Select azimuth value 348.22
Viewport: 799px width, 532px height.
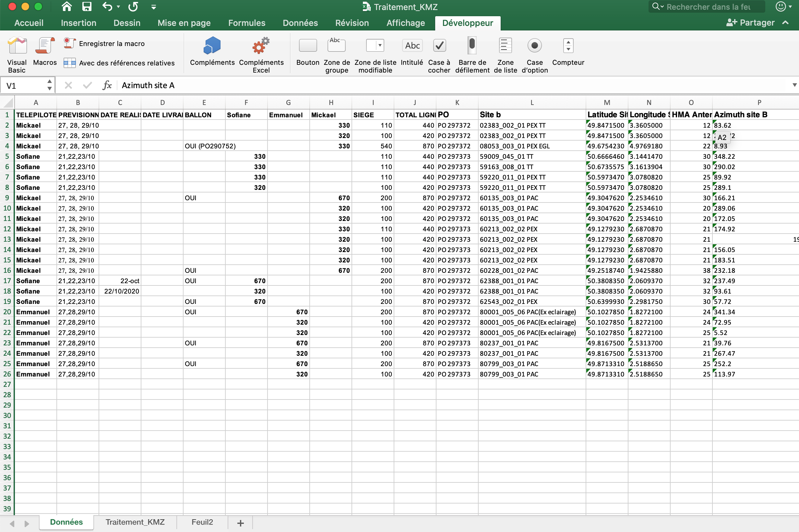point(756,156)
